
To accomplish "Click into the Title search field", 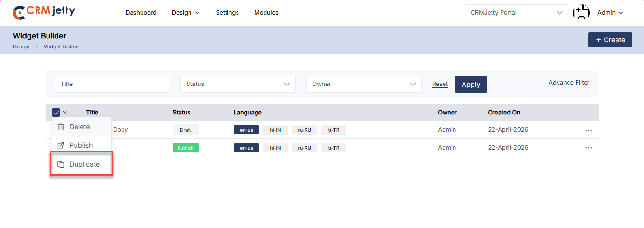I will pyautogui.click(x=112, y=84).
